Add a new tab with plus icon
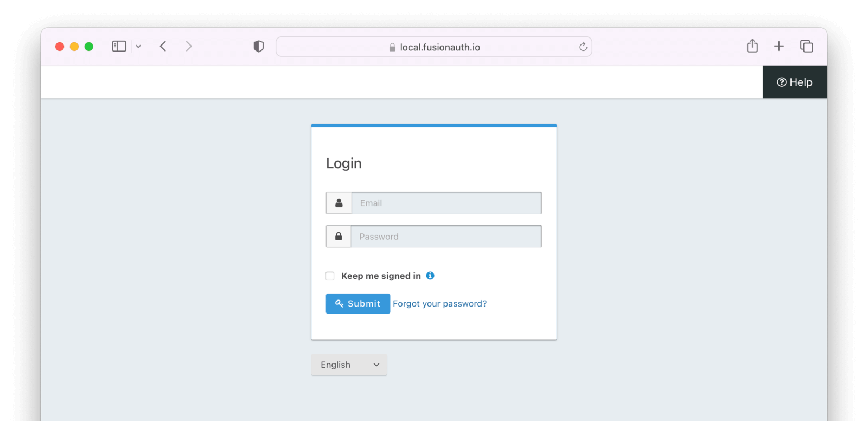Screen dimensions: 868x421 (779, 46)
